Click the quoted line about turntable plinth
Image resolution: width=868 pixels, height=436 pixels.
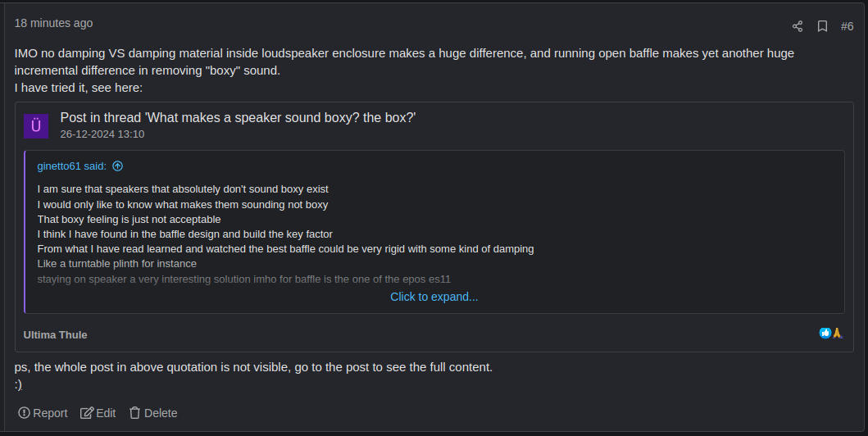tap(117, 264)
